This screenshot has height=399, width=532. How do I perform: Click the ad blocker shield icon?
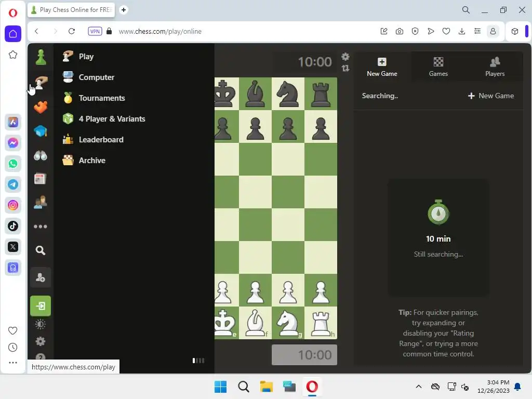pos(415,31)
